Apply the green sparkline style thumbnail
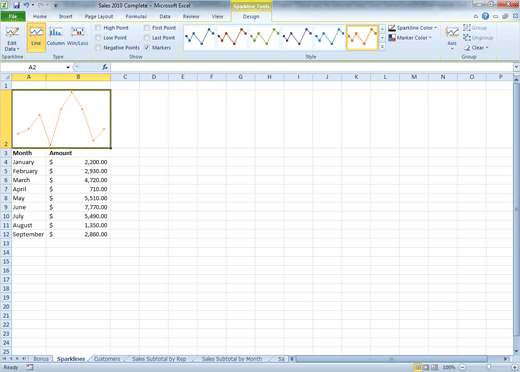 click(265, 37)
